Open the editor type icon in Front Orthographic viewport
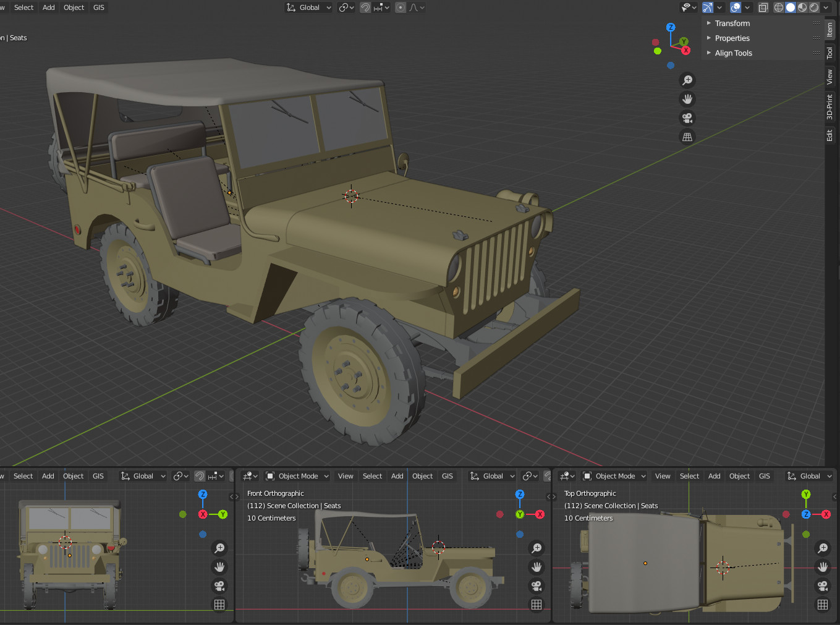The height and width of the screenshot is (625, 840). coord(250,476)
